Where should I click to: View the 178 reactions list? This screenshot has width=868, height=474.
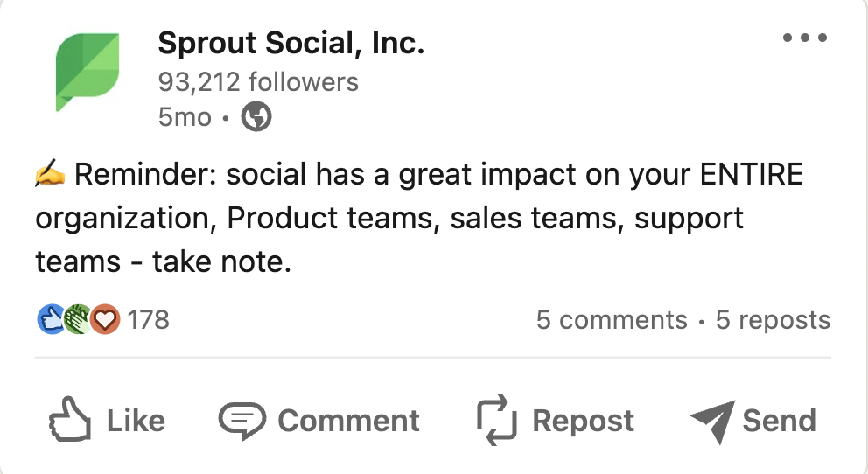[148, 320]
